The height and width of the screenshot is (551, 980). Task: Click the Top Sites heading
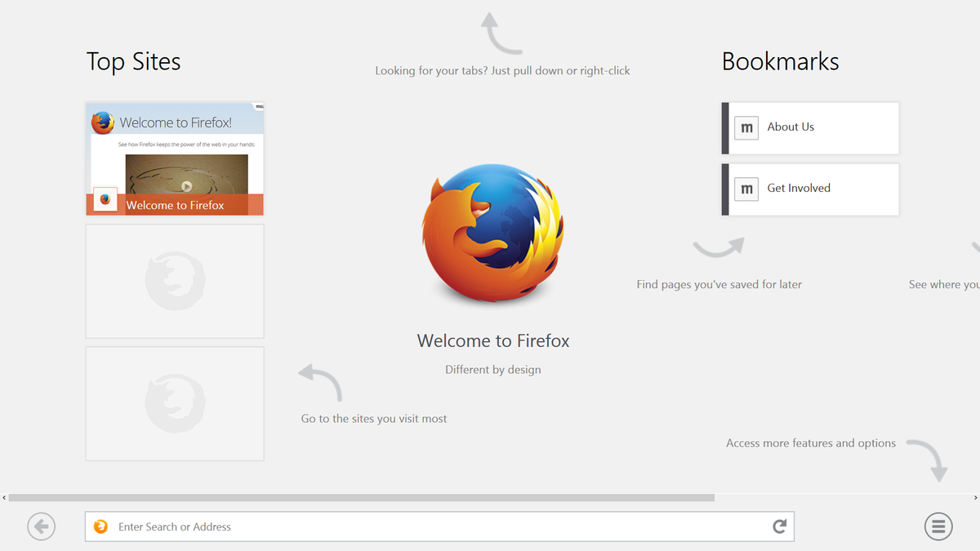[x=133, y=61]
